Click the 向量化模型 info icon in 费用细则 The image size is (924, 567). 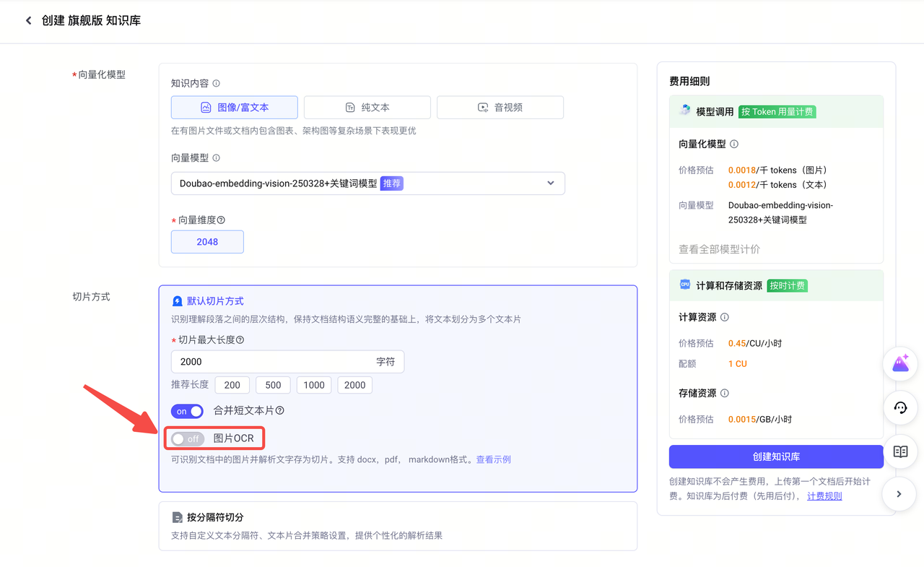734,144
